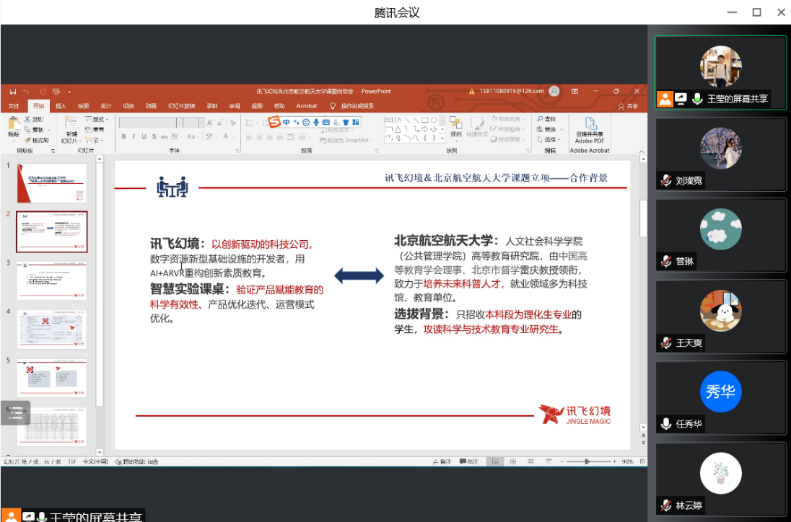
Task: Click the microphone icon beside 任秀华
Action: coord(665,423)
